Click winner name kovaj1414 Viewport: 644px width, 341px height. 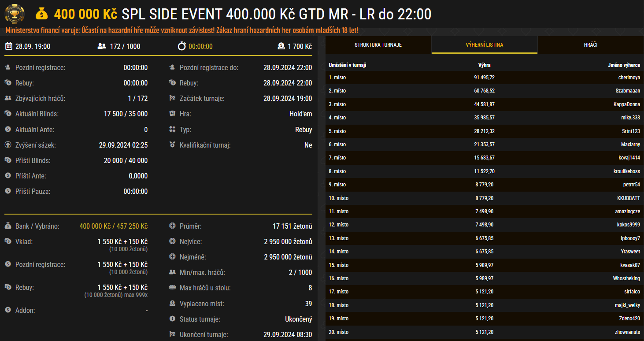pos(629,158)
